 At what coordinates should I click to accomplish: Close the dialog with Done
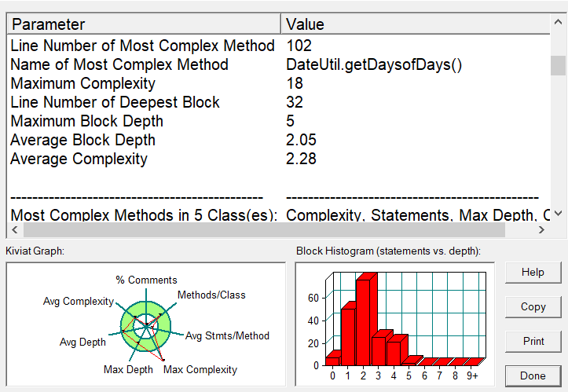click(x=533, y=376)
